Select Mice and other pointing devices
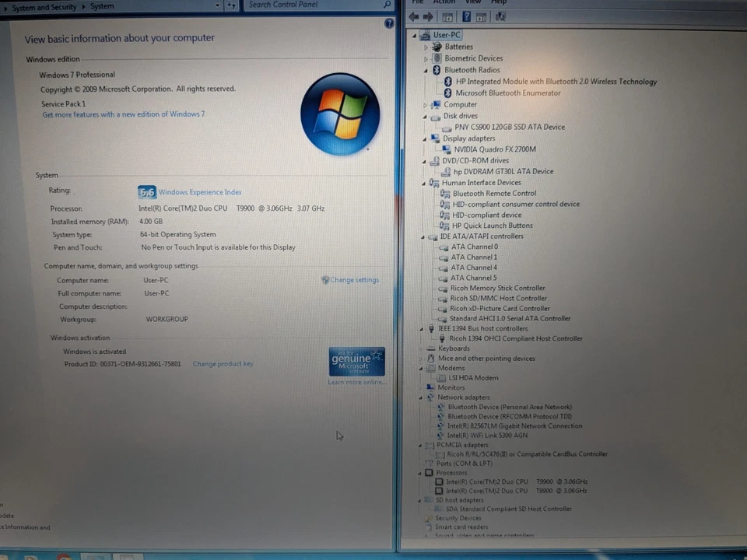Viewport: 747px width, 560px height. pyautogui.click(x=486, y=359)
